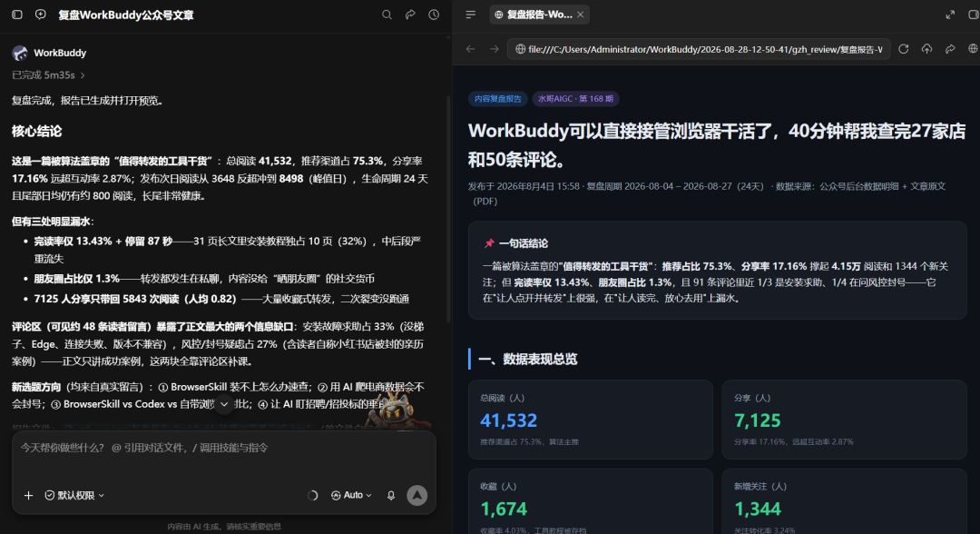Viewport: 980px width, 534px height.
Task: Expand the 已完成 5m35s details chevron
Action: coord(83,75)
